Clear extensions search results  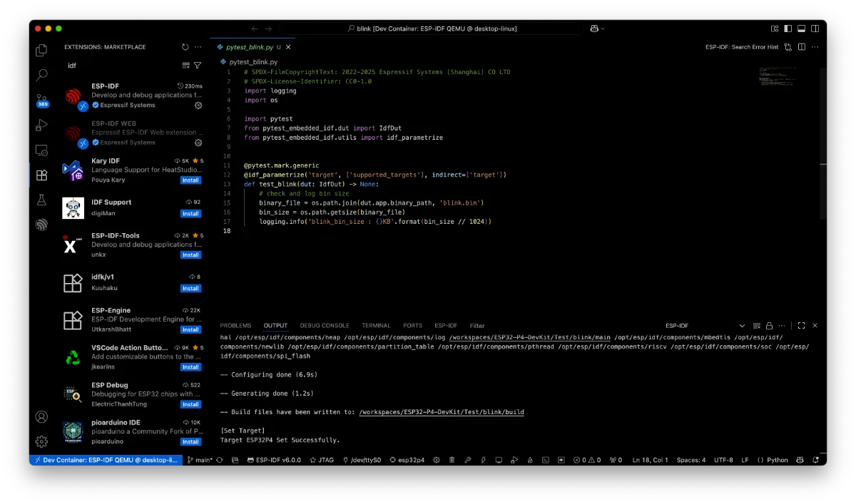pos(186,65)
